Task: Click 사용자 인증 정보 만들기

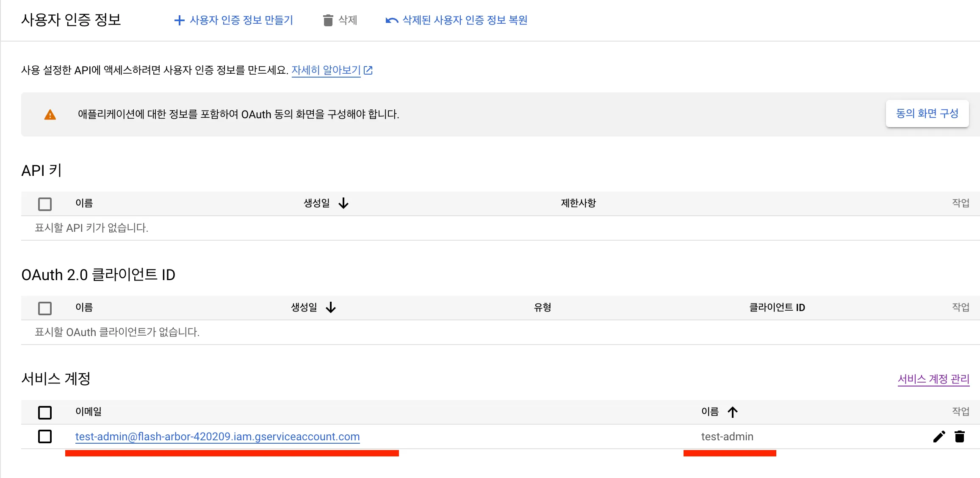Action: [x=241, y=20]
